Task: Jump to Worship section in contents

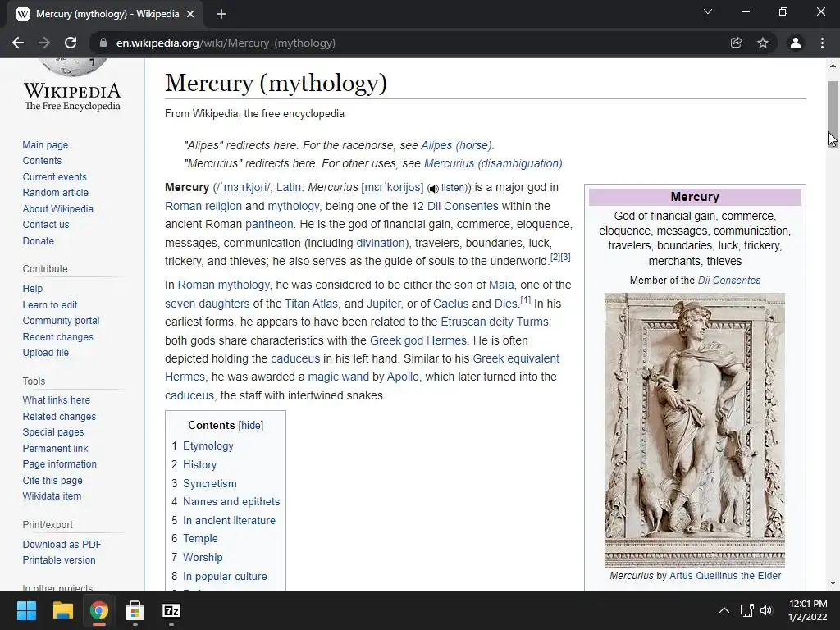Action: click(203, 557)
